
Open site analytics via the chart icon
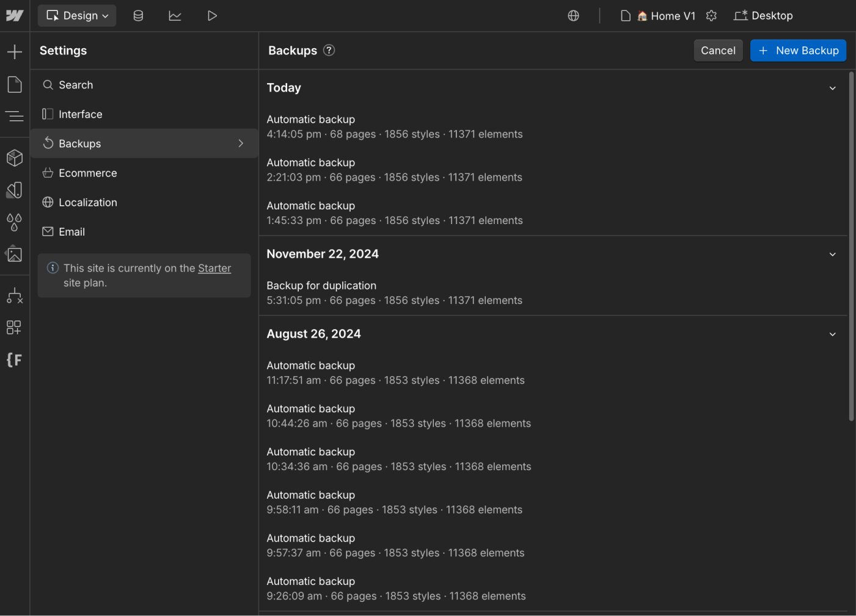click(x=175, y=15)
